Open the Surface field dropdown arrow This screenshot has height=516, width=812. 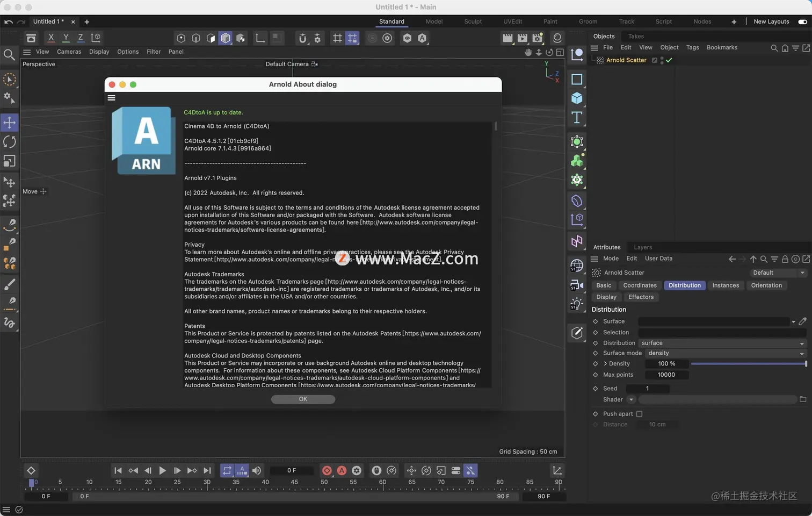click(x=793, y=321)
